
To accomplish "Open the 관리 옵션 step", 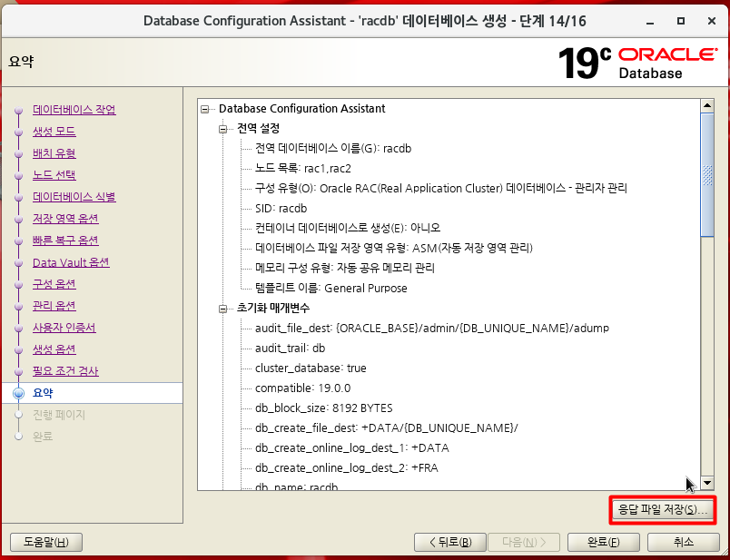I will coord(54,305).
